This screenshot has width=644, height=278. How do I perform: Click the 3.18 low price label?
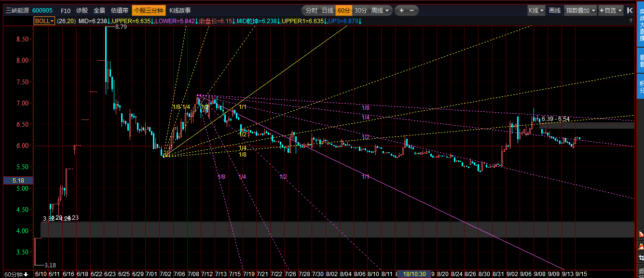pyautogui.click(x=50, y=265)
